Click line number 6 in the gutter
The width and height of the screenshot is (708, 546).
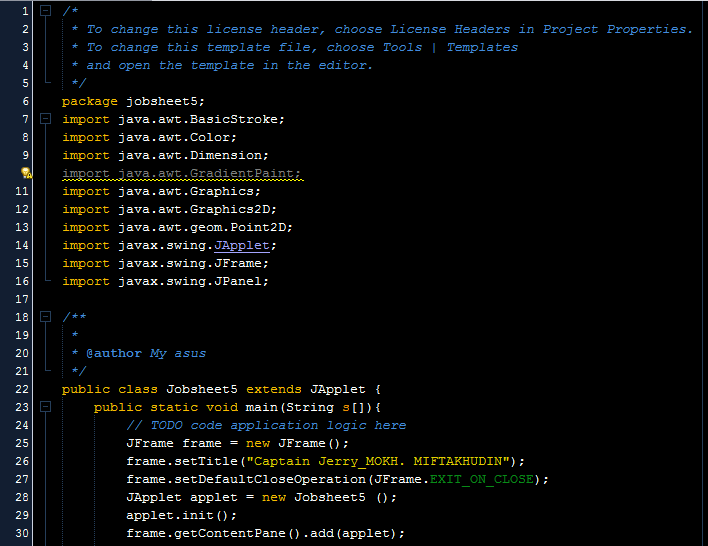pos(24,101)
